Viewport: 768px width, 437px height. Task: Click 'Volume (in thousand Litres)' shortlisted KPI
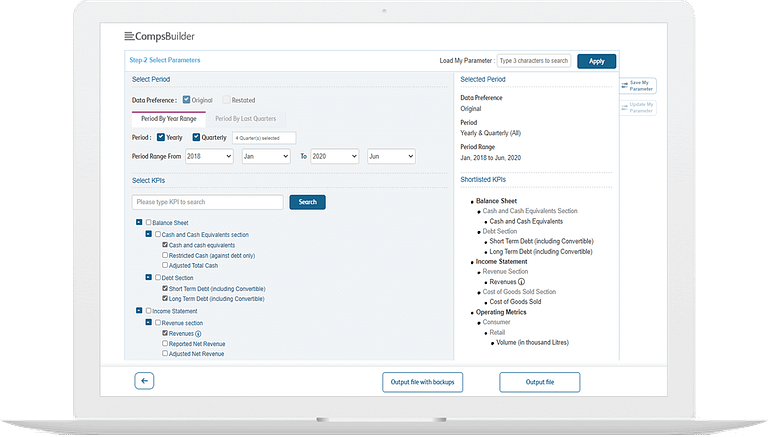pyautogui.click(x=532, y=342)
